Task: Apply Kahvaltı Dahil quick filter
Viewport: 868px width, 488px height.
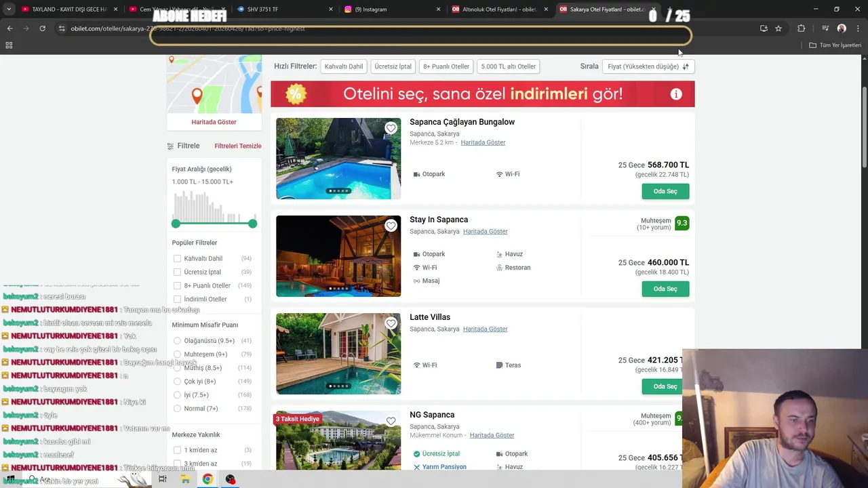Action: click(x=344, y=66)
